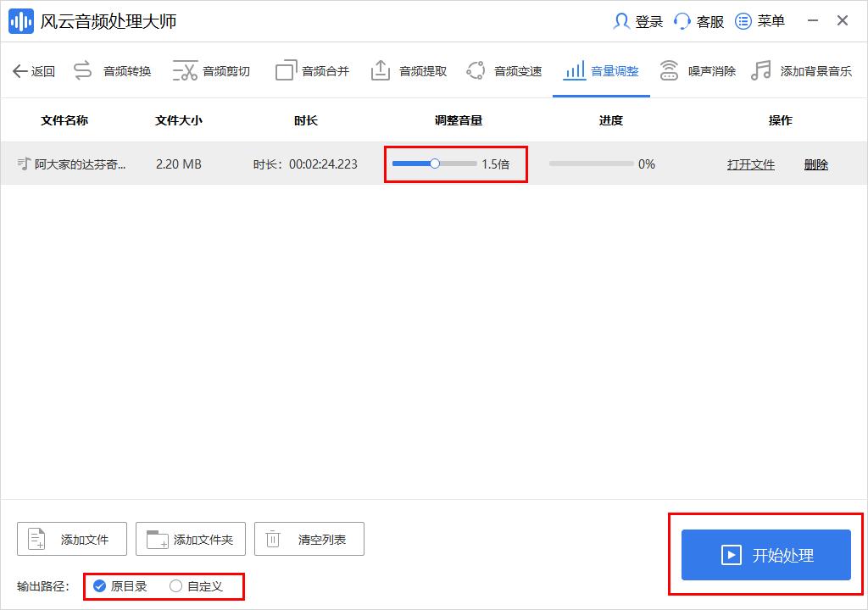This screenshot has height=610, width=868.
Task: Open the 添加文件 add file dialog
Action: (73, 538)
